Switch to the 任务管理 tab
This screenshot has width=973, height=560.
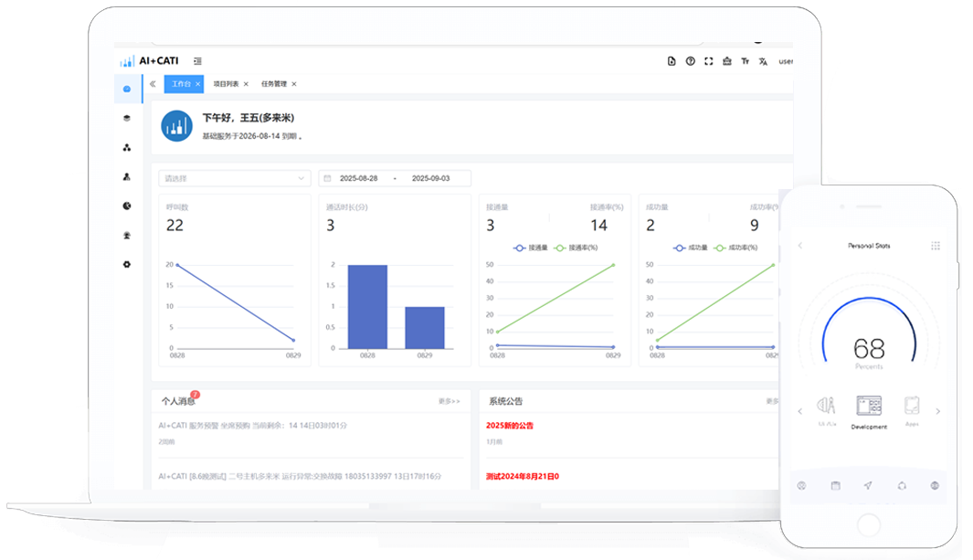coord(274,84)
